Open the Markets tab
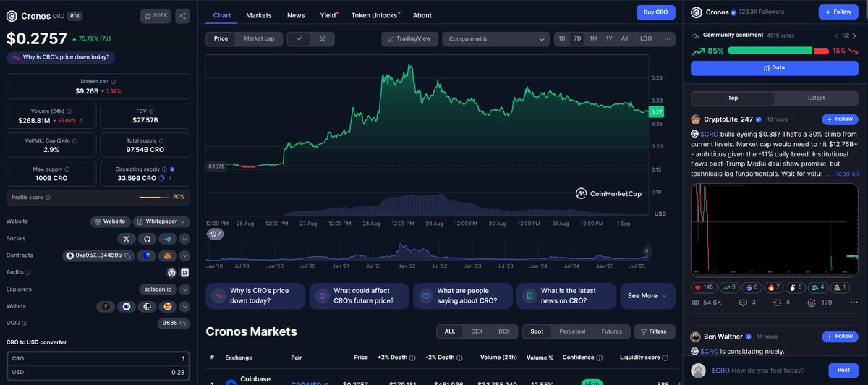This screenshot has height=385, width=868. 259,15
